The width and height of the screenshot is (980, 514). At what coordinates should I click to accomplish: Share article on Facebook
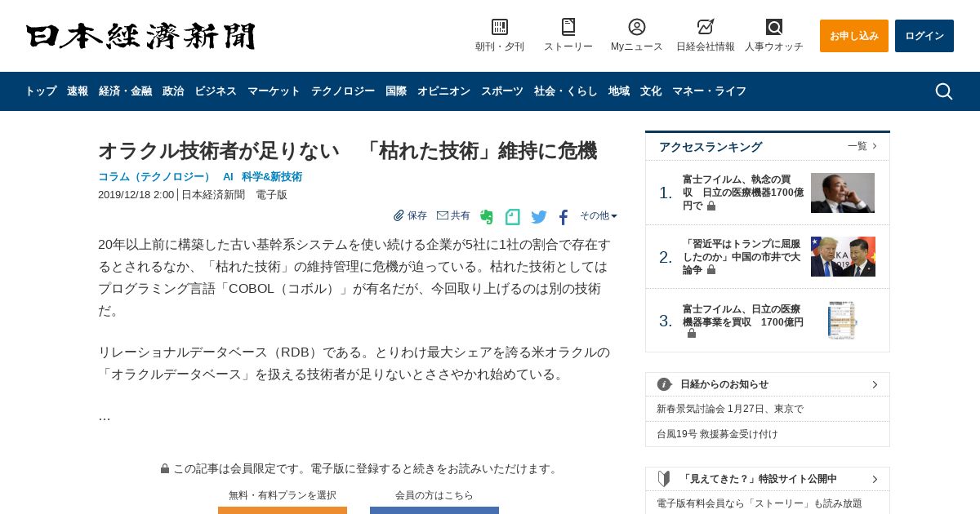pyautogui.click(x=563, y=217)
